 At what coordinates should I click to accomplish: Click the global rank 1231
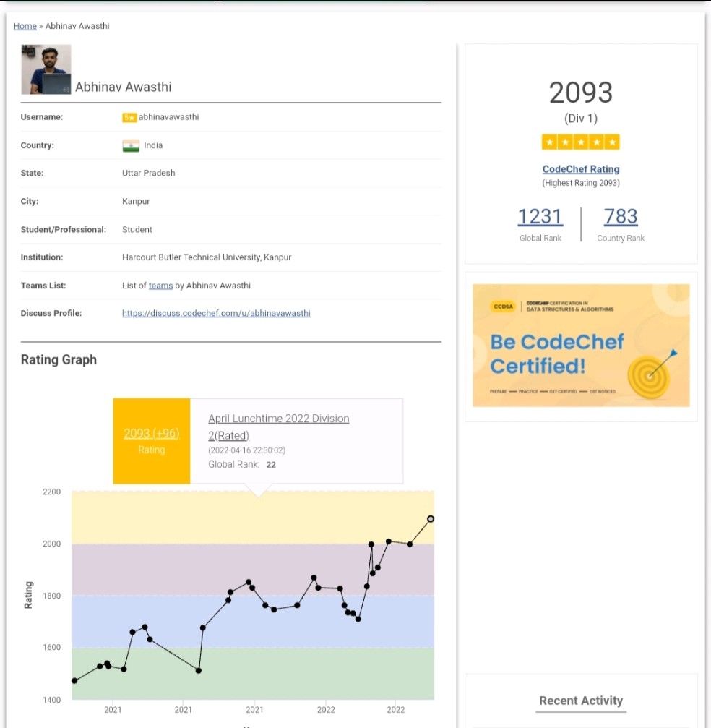point(540,216)
